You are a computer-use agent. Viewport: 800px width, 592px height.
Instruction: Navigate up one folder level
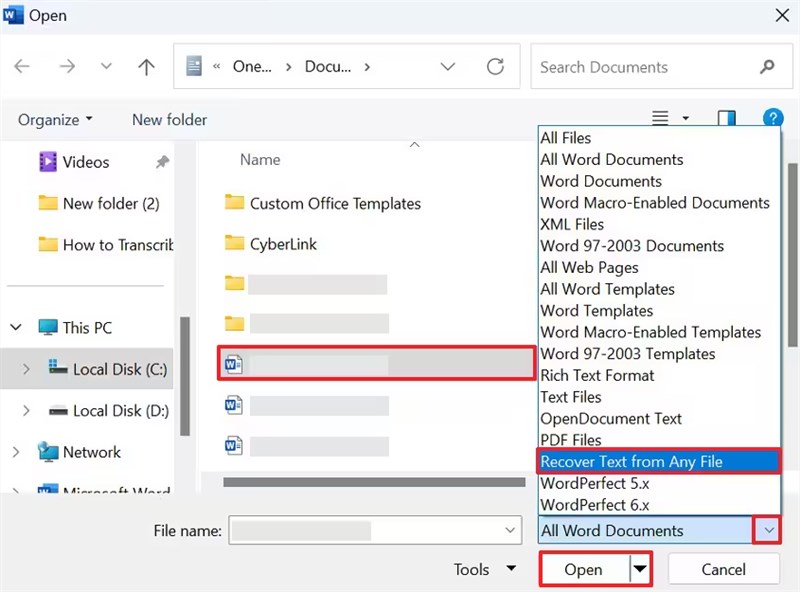point(146,66)
